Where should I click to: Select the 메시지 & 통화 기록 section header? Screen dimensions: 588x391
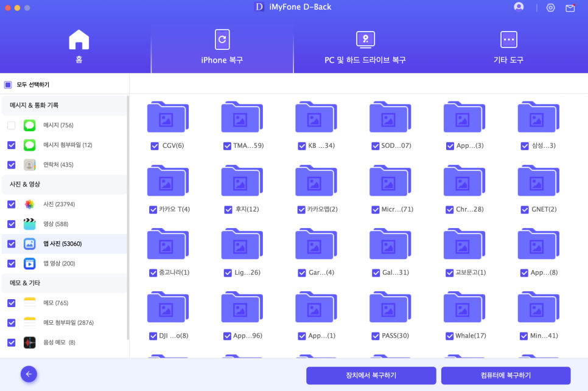click(65, 105)
